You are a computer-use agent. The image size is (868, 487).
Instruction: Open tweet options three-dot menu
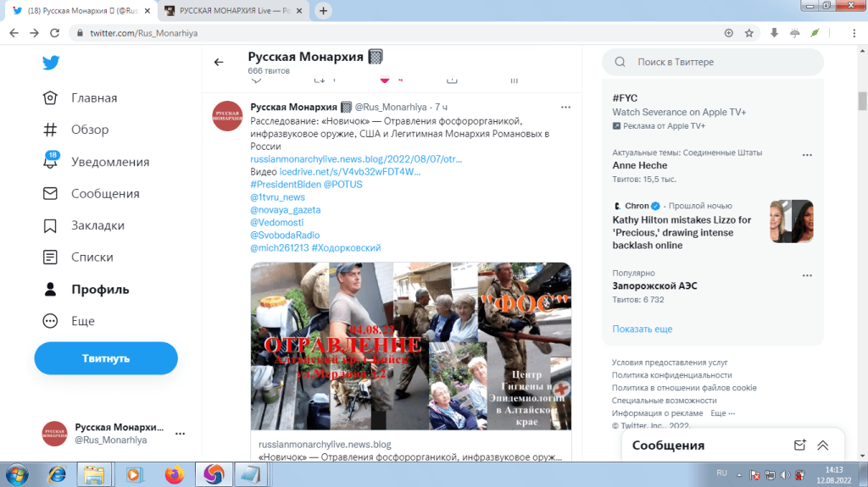click(x=565, y=107)
